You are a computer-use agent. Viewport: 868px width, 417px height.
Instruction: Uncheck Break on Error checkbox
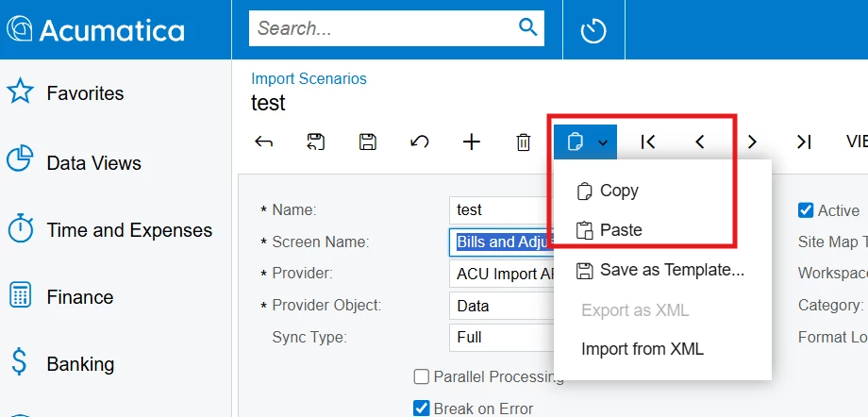pos(422,409)
